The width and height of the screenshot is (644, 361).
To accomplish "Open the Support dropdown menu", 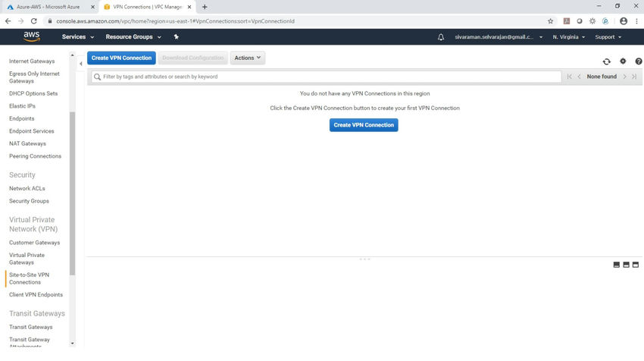I will (x=608, y=37).
